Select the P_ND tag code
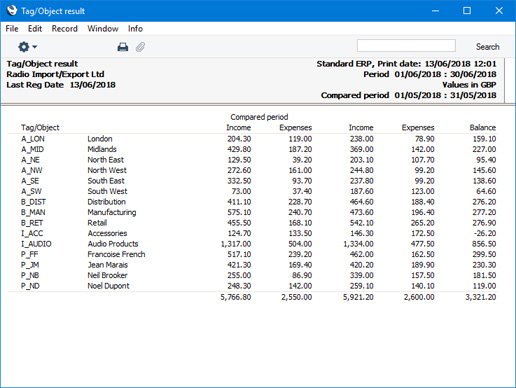Screen dimensions: 516x388 click(30, 286)
